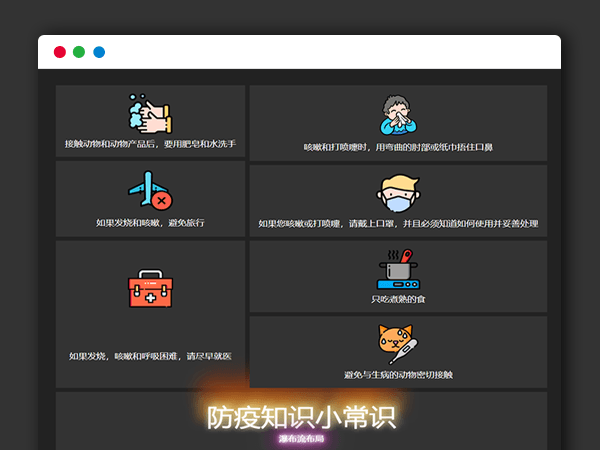
Task: Select text 接触动物和动物产品后，要用肥皂和水洗手
Action: 150,145
